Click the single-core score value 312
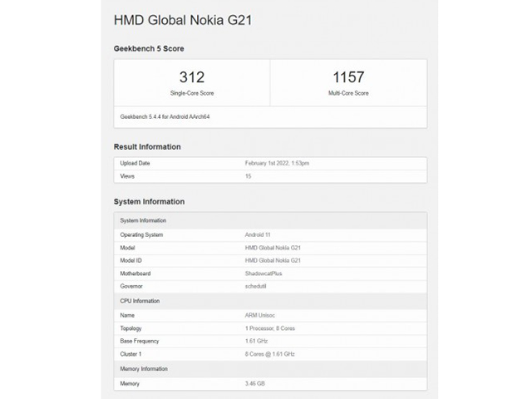This screenshot has width=532, height=399. (192, 77)
